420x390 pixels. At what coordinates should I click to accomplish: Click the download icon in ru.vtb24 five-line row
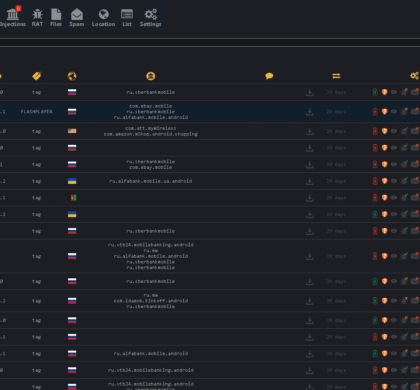click(310, 256)
